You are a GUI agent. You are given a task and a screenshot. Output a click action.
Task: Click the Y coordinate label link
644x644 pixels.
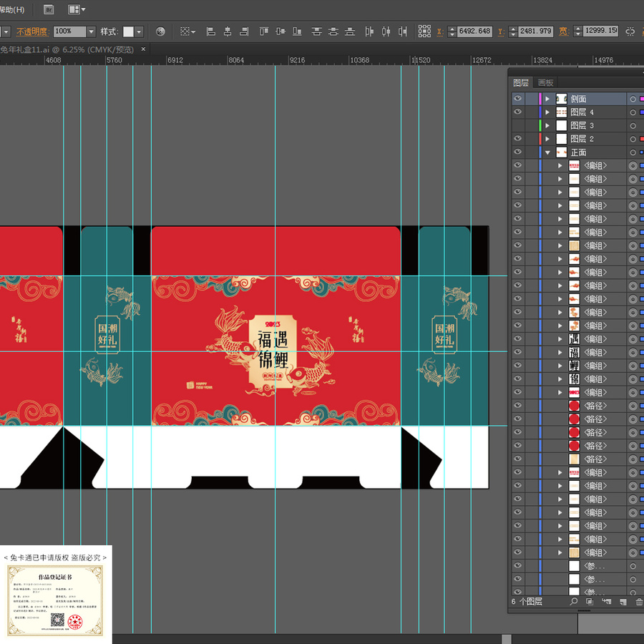point(501,31)
